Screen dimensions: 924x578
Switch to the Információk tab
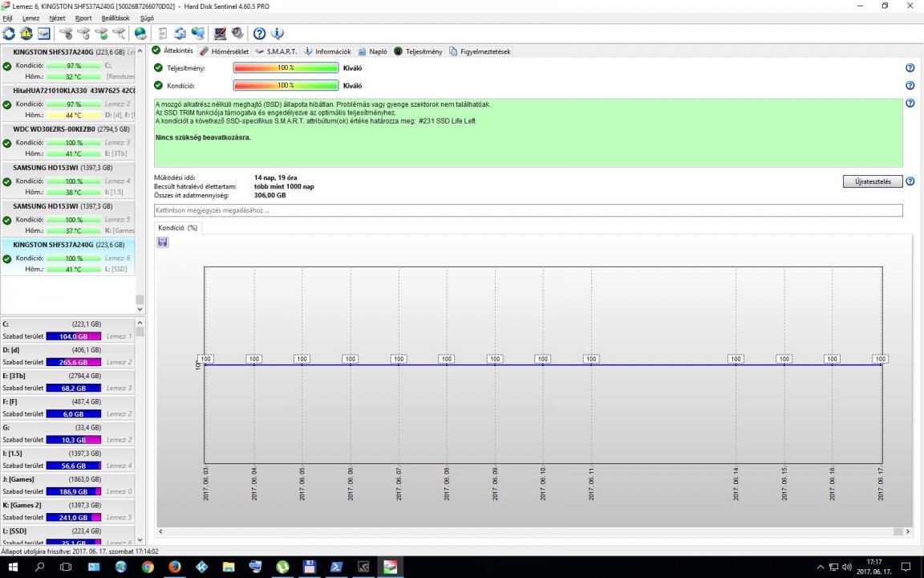tap(327, 51)
